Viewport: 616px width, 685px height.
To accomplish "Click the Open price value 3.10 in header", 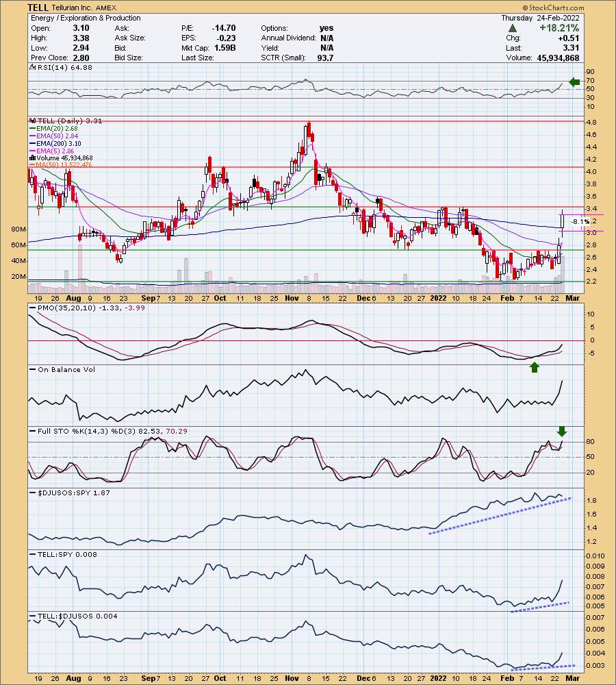I will coord(81,28).
